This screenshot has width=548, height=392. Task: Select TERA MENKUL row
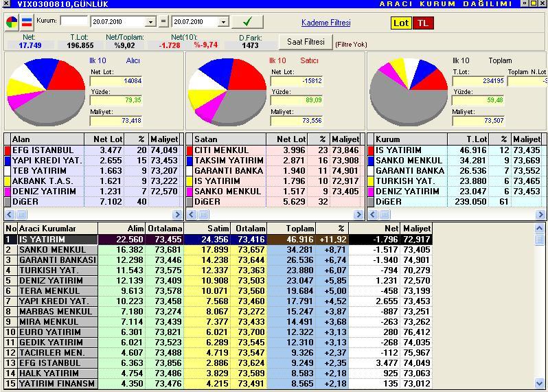click(218, 291)
